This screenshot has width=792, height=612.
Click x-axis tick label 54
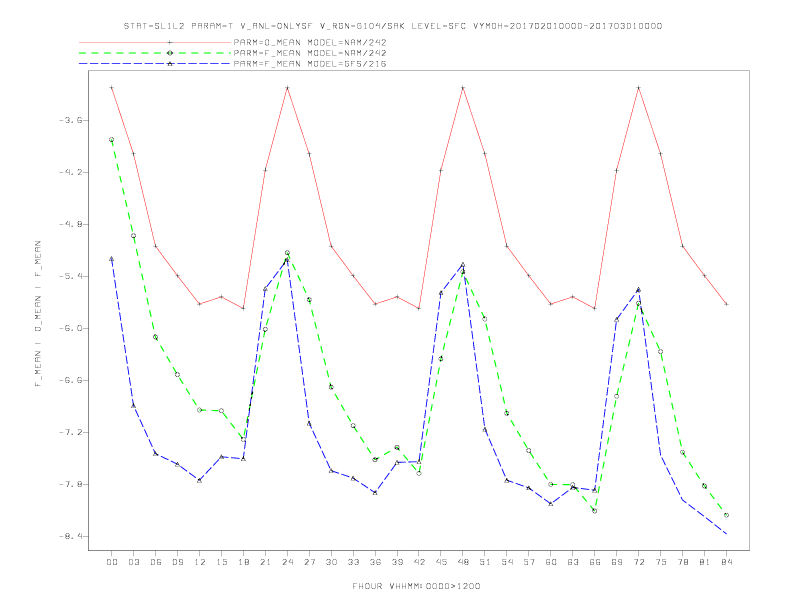(507, 562)
